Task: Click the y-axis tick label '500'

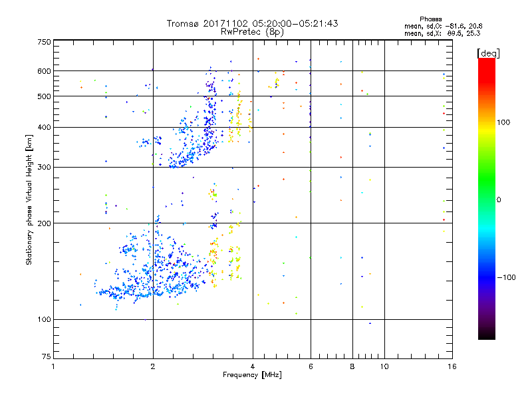Action: (x=44, y=96)
